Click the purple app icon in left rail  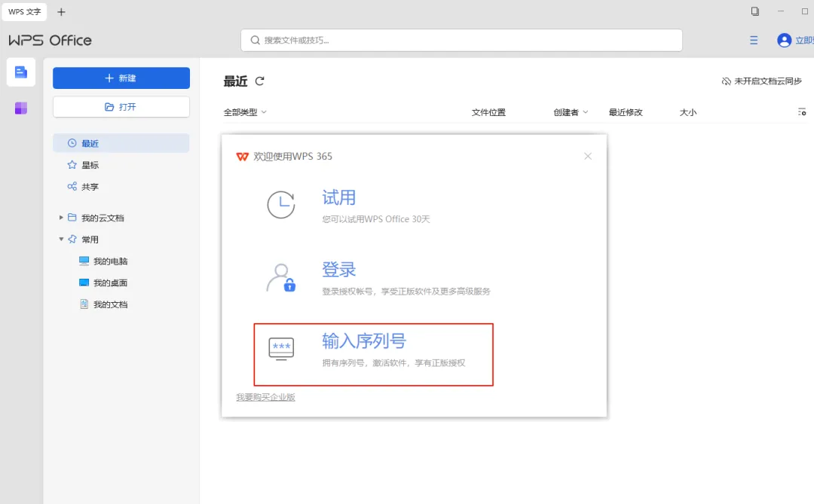pos(21,108)
